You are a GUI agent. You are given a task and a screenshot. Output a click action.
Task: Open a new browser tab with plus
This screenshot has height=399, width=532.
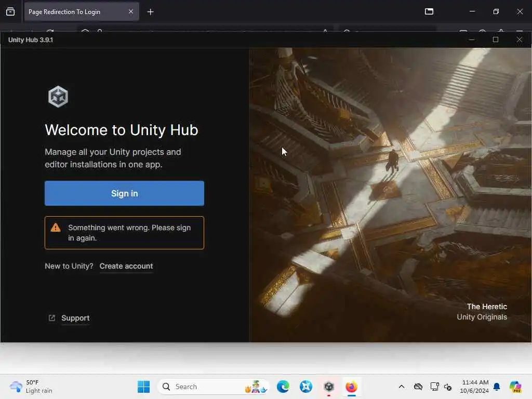pyautogui.click(x=150, y=12)
